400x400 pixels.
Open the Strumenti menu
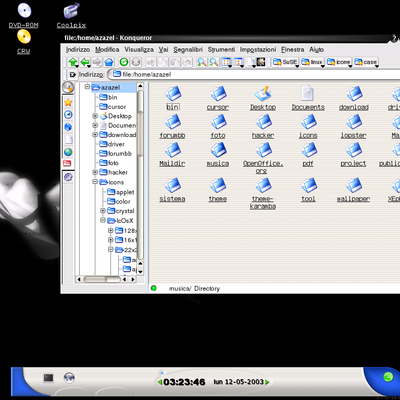coord(221,50)
